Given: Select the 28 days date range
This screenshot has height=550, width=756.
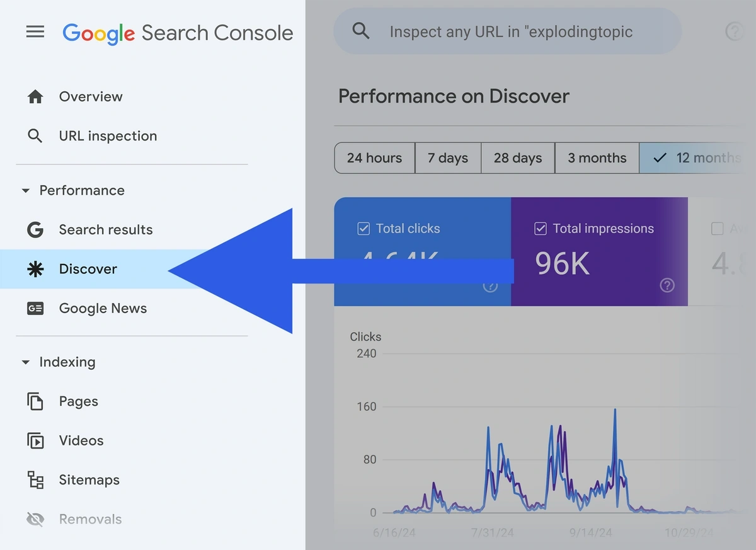Looking at the screenshot, I should [x=518, y=158].
